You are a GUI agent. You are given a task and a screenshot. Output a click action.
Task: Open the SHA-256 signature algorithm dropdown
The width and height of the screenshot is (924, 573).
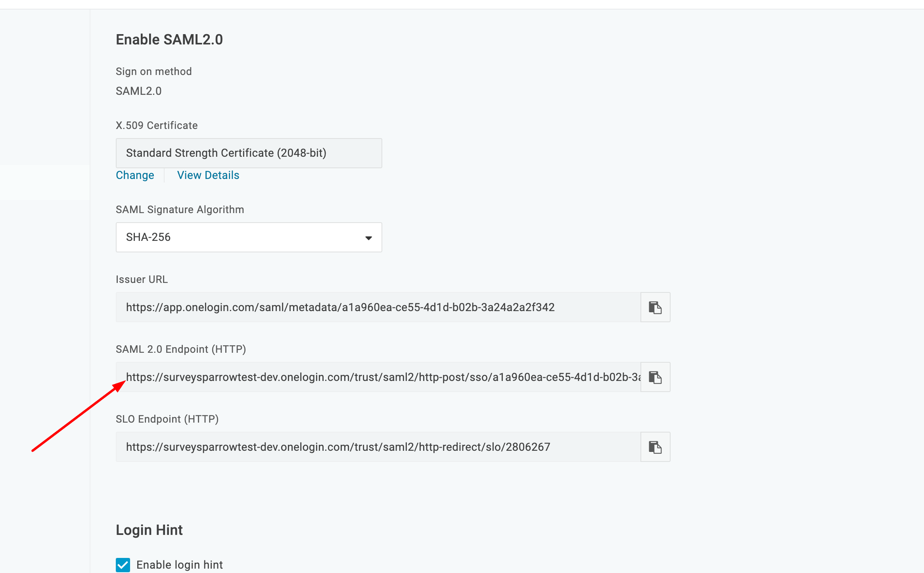click(249, 237)
